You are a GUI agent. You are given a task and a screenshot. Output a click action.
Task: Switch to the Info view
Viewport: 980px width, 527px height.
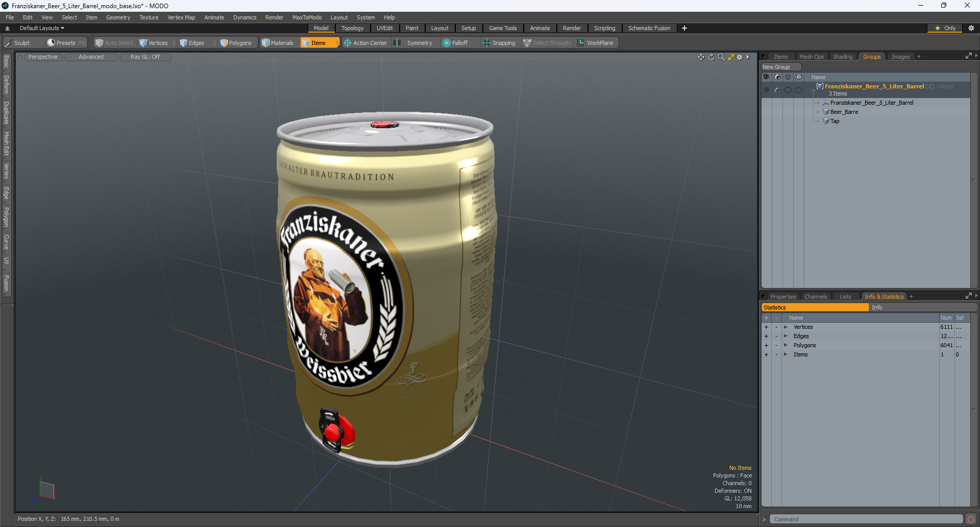point(923,307)
